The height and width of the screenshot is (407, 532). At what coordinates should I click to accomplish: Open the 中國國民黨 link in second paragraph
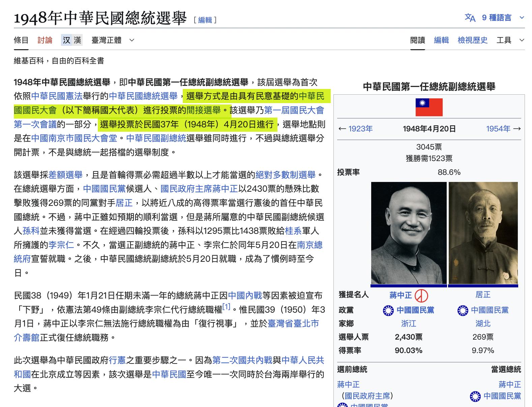pos(104,189)
